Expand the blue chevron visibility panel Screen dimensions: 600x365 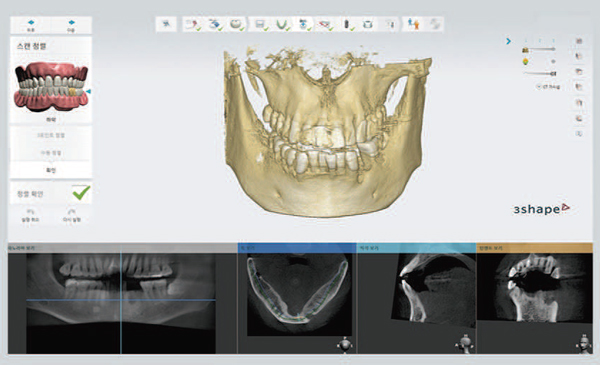(x=508, y=41)
